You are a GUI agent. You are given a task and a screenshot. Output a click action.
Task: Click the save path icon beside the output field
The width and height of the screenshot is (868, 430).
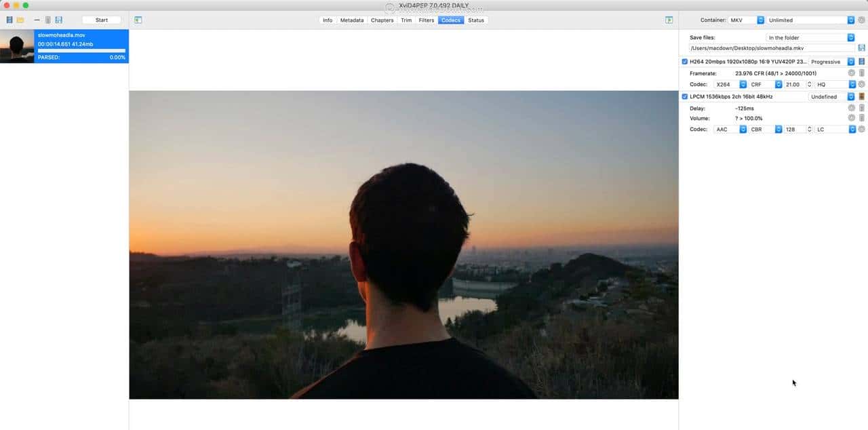tap(862, 47)
